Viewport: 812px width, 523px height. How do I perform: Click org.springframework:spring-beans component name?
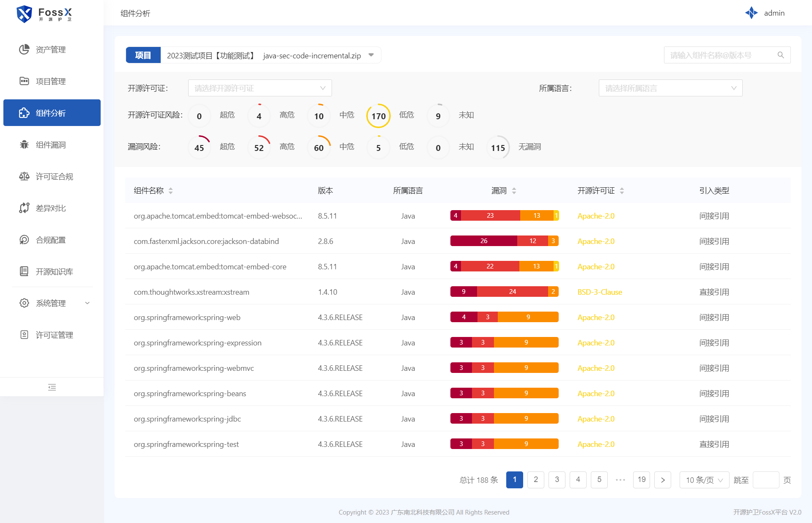190,393
